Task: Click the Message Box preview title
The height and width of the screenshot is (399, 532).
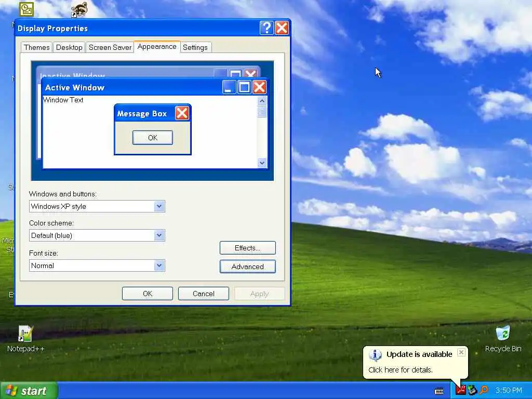Action: tap(142, 114)
